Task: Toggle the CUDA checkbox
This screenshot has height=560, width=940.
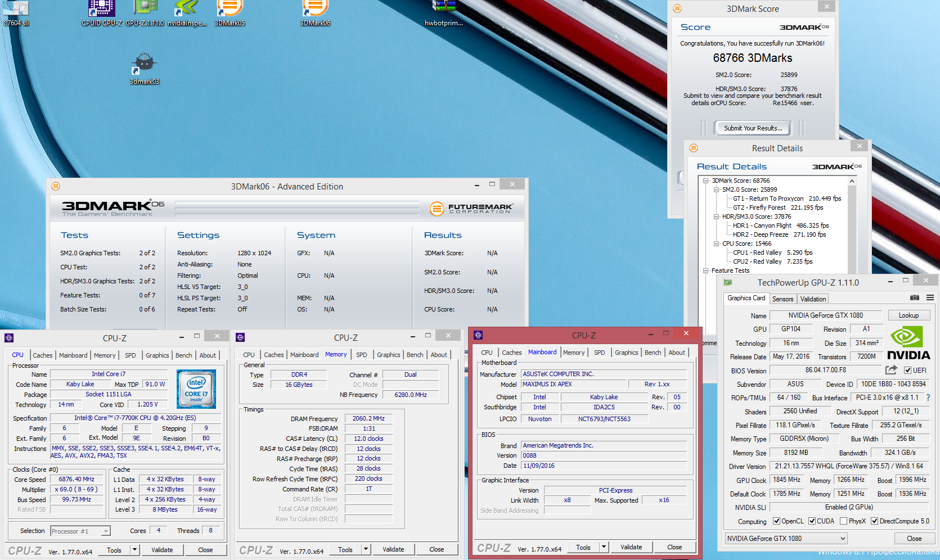Action: [812, 521]
